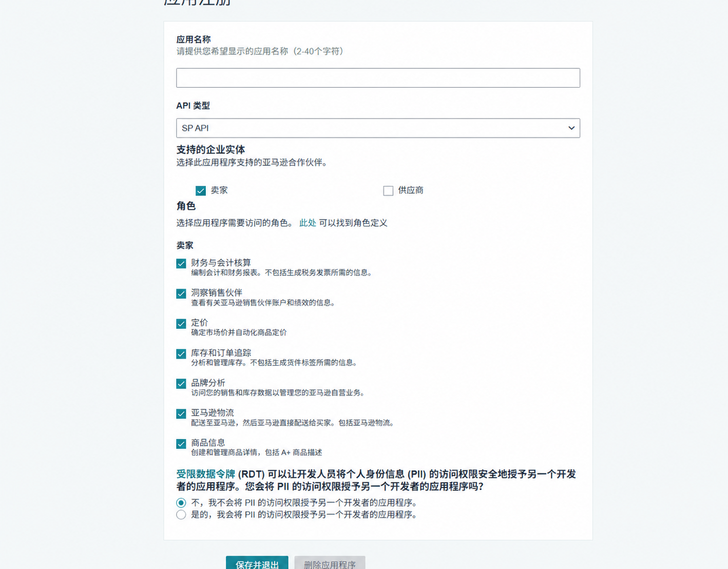
Task: Open the 此处 role definitions link
Action: 308,223
